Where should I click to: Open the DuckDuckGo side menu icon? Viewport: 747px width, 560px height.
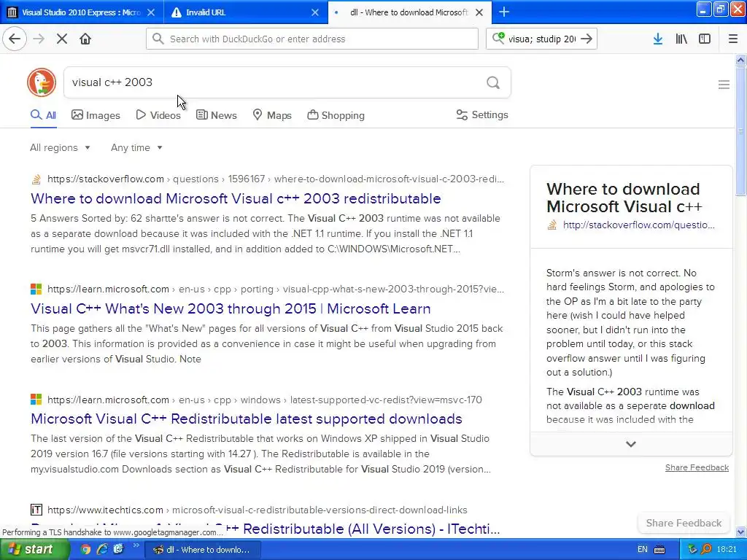coord(724,85)
